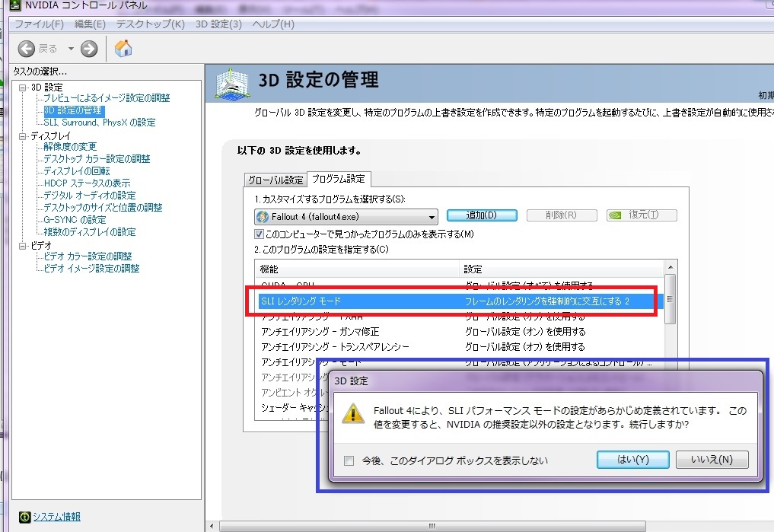Viewport: 774px width, 532px height.
Task: Collapse the ディスプレイ tree node
Action: pos(23,136)
